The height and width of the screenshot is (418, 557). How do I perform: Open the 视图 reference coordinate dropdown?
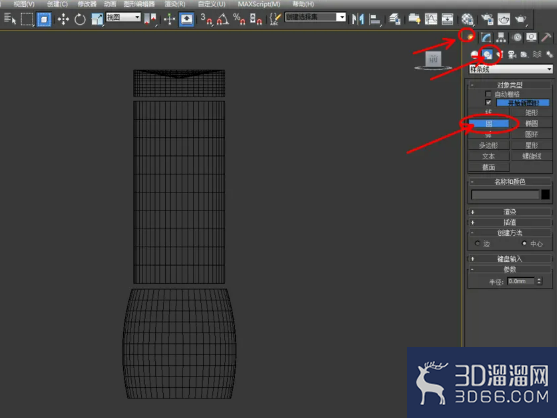click(x=123, y=17)
